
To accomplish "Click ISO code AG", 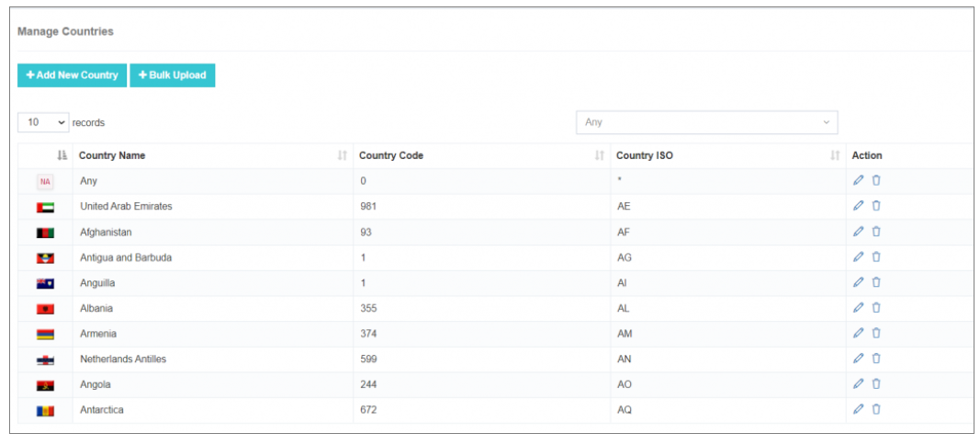I will pos(624,257).
